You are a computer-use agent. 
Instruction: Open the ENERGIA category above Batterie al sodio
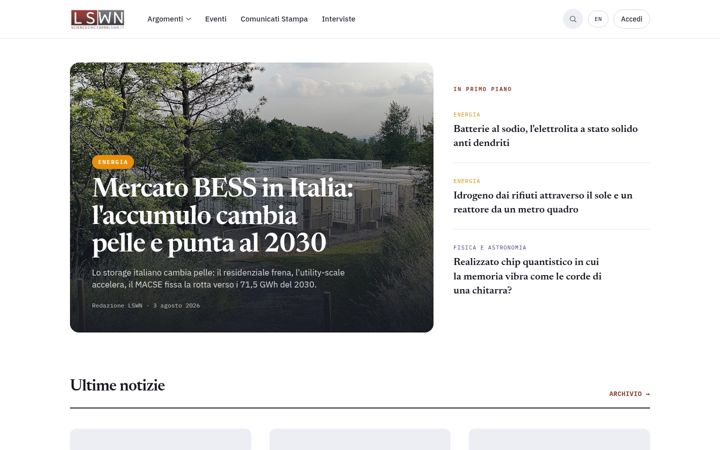point(467,114)
